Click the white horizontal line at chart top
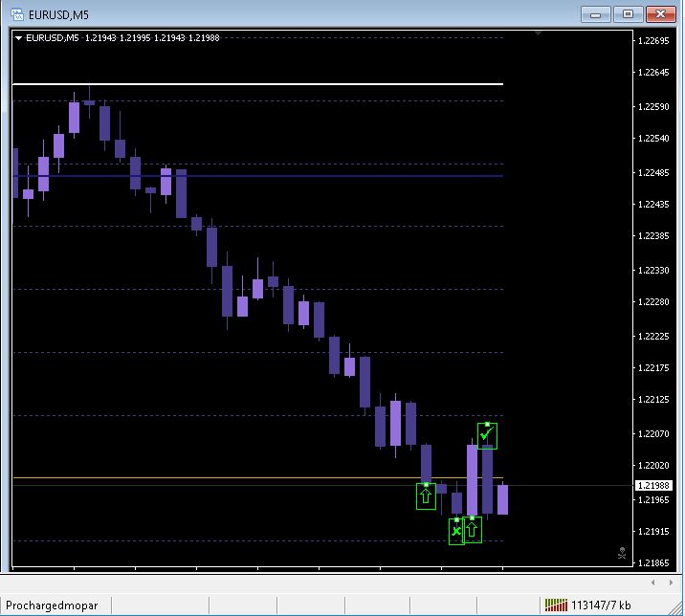 [257, 83]
